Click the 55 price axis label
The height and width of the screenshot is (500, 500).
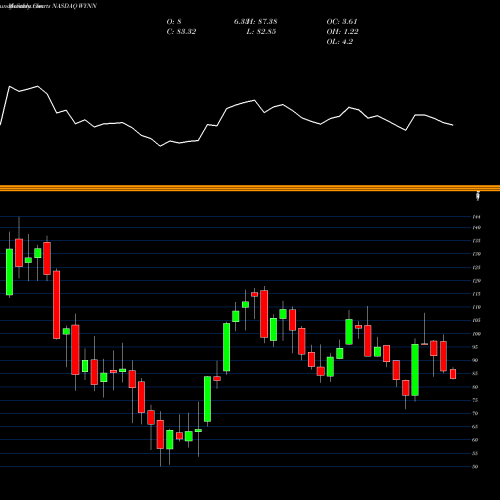(476, 453)
